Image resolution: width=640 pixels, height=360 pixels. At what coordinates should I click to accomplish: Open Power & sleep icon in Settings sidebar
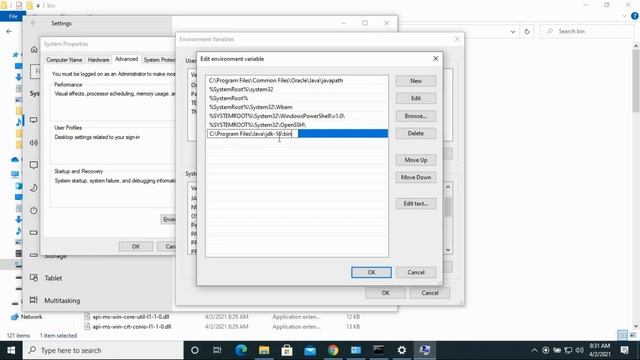coord(33,211)
